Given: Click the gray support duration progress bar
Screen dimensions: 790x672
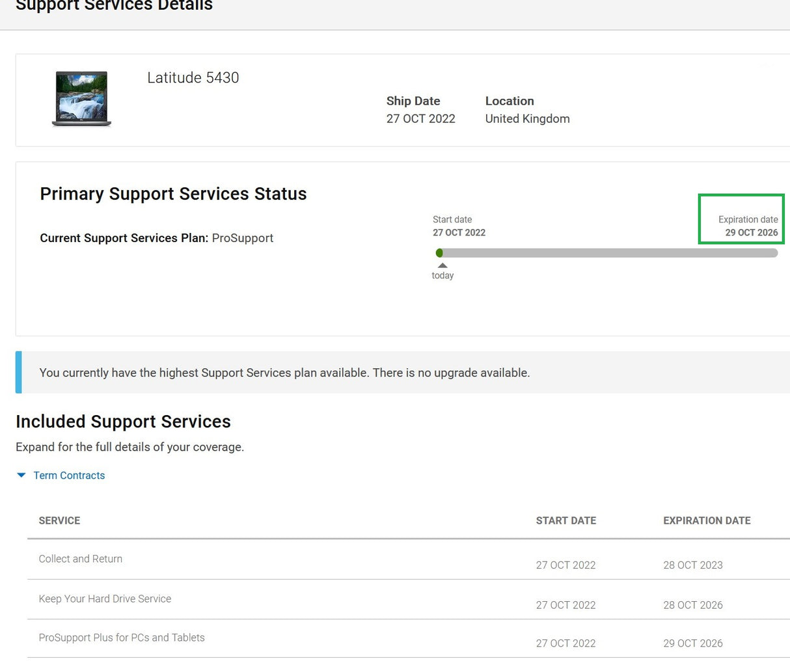Looking at the screenshot, I should [x=606, y=253].
